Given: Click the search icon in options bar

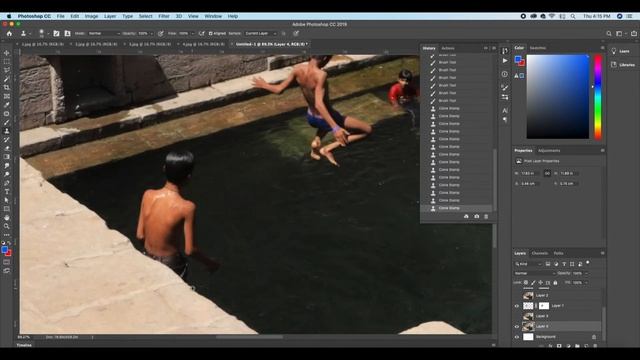Looking at the screenshot, I should (x=609, y=33).
